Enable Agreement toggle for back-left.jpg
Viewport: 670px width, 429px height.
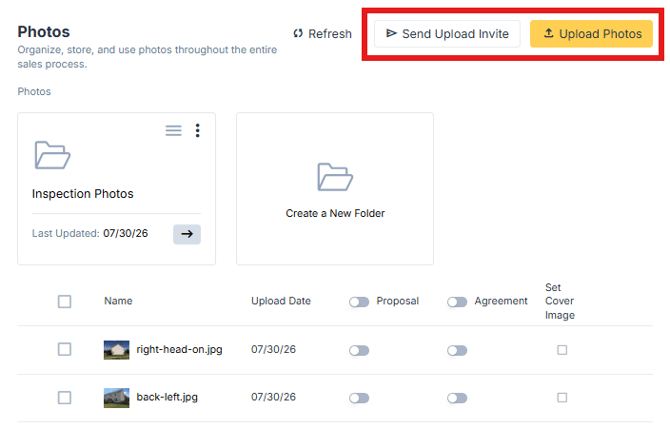click(457, 398)
